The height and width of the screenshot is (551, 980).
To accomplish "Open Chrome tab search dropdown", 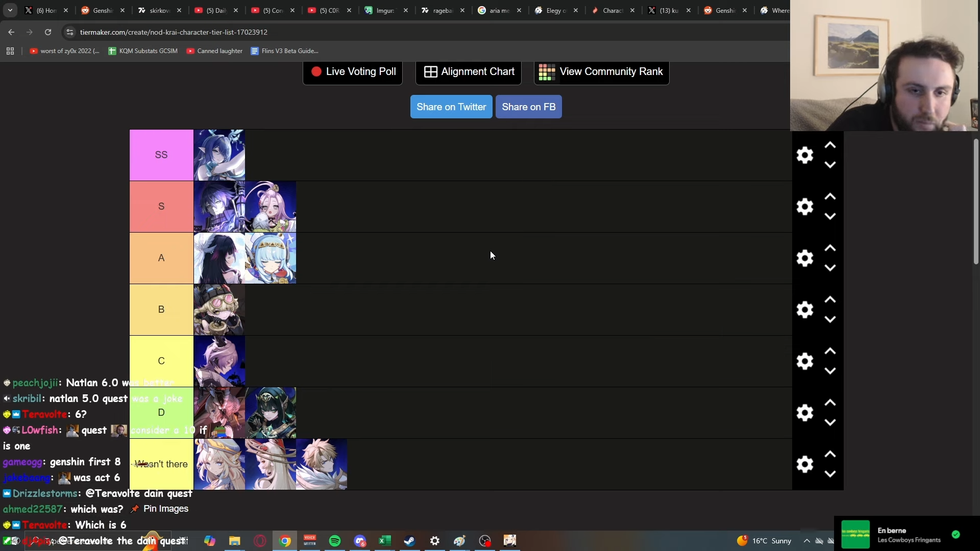I will coord(10,10).
